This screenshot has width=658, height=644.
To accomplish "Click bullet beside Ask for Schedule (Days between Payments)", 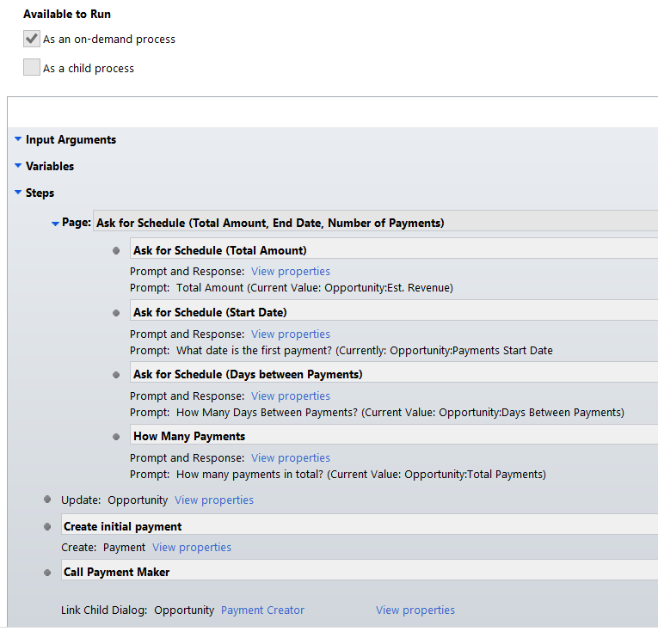I will coord(116,375).
